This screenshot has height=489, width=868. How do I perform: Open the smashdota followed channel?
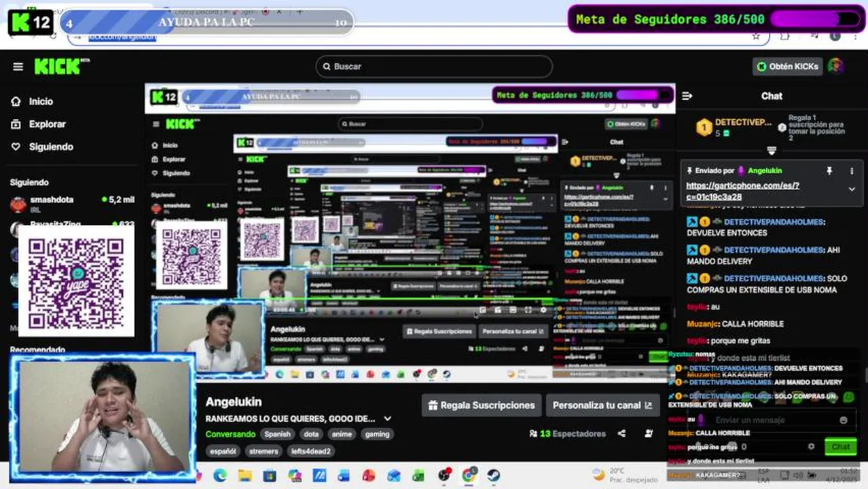coord(71,203)
